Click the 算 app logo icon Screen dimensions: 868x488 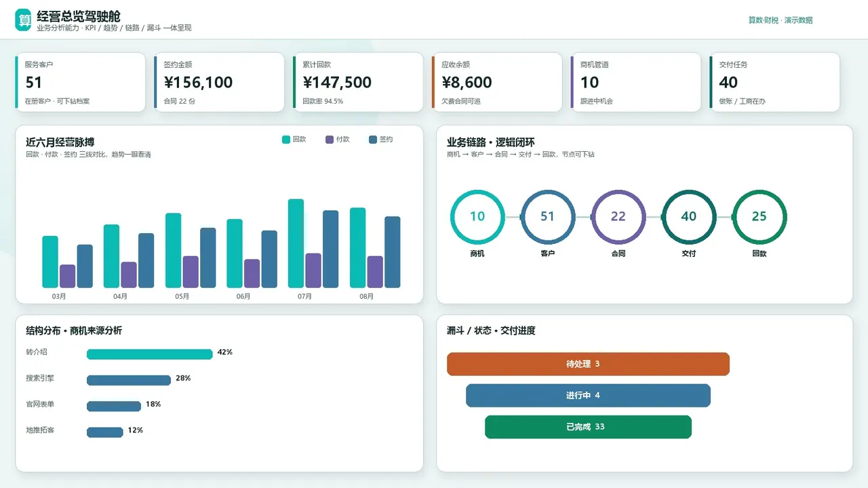click(x=24, y=20)
